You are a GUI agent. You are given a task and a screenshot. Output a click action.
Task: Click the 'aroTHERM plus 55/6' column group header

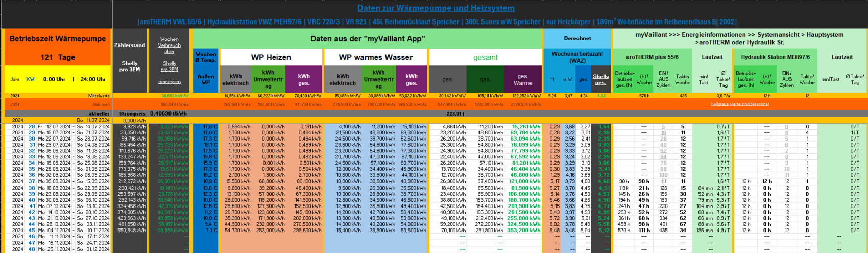click(652, 57)
